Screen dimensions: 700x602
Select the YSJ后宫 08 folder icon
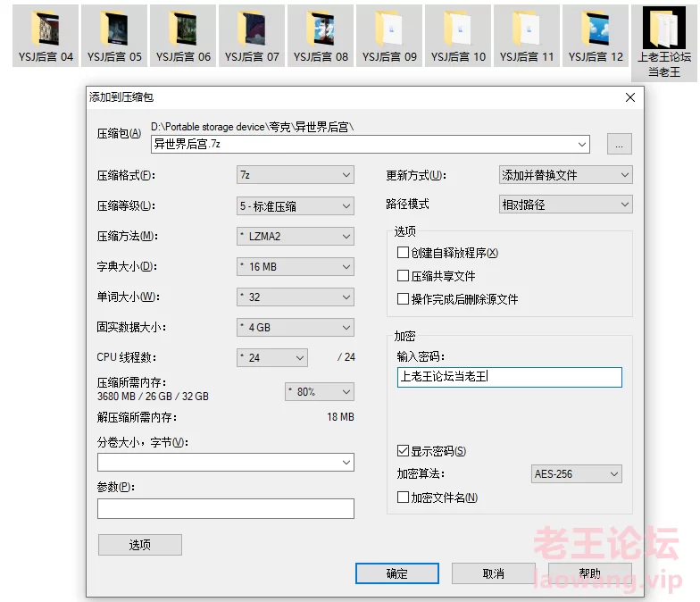point(321,36)
